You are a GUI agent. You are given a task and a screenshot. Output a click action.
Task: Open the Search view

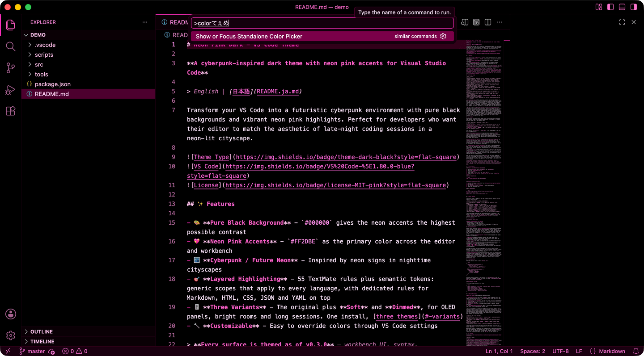[11, 46]
